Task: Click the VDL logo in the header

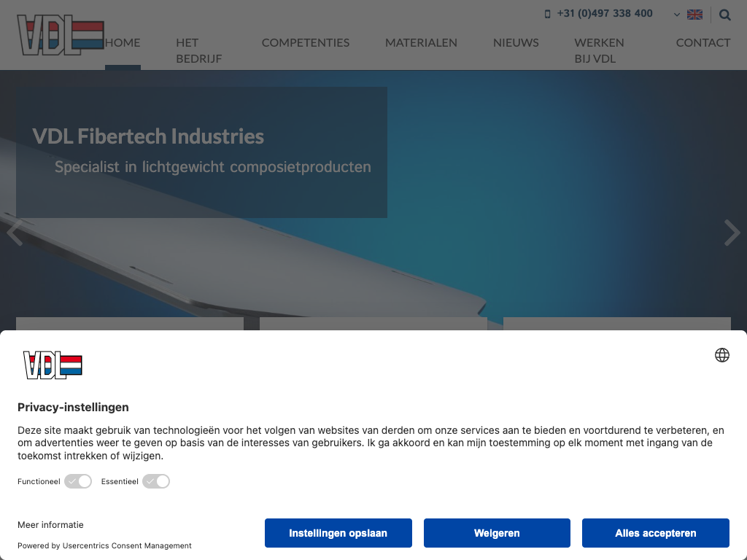Action: tap(60, 35)
